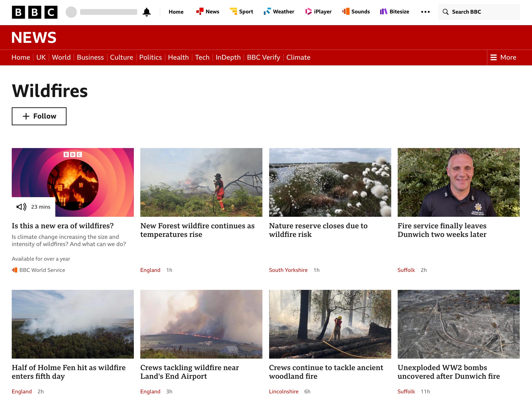Click the Wildfires page heading

pos(50,91)
